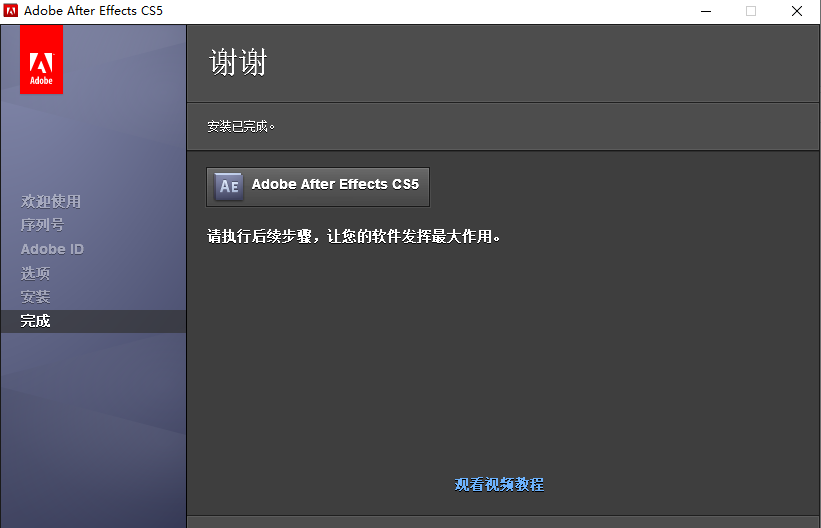Select Adobe ID step in sidebar
The width and height of the screenshot is (821, 528).
(x=52, y=249)
